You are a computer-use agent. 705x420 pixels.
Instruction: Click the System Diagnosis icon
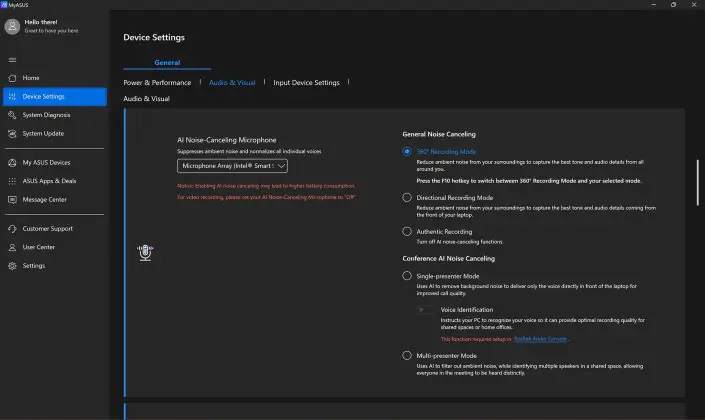click(12, 115)
